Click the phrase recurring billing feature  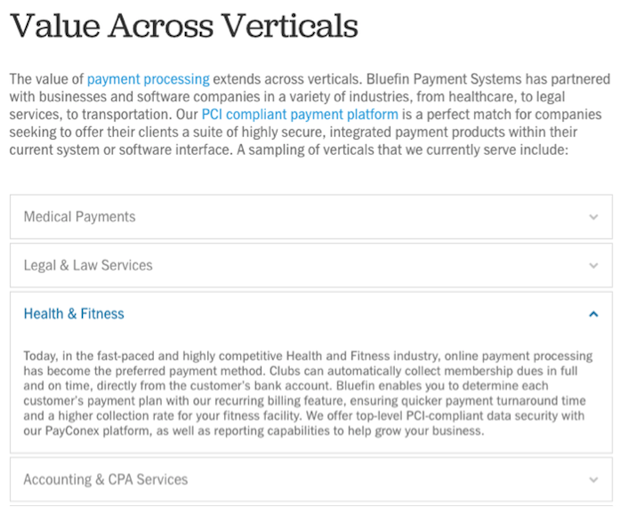(x=270, y=401)
